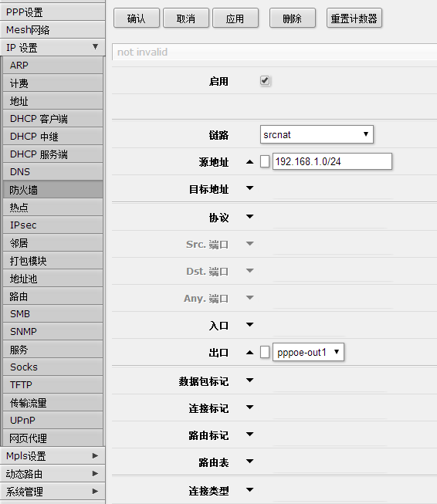Viewport: 437px width, 504px height.
Task: Open the 防火墙 menu item
Action: 53,189
